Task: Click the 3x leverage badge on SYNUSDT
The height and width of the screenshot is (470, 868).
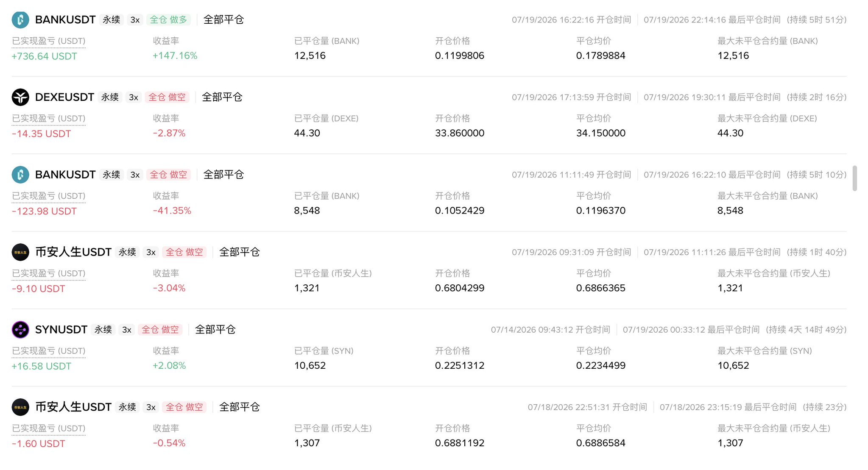Action: 127,330
